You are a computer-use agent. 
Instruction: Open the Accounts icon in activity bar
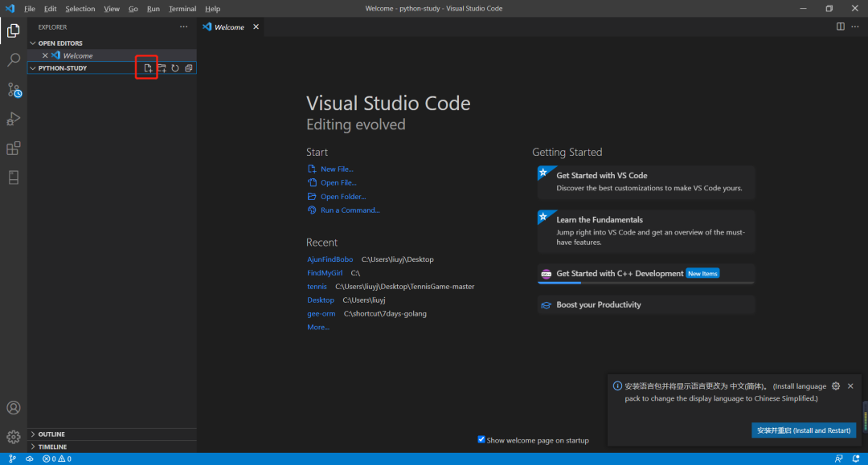click(14, 408)
